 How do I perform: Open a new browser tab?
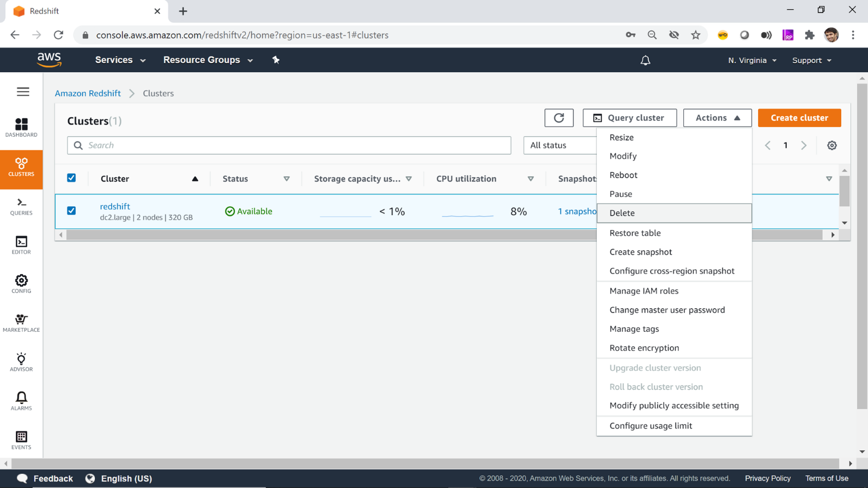(183, 11)
